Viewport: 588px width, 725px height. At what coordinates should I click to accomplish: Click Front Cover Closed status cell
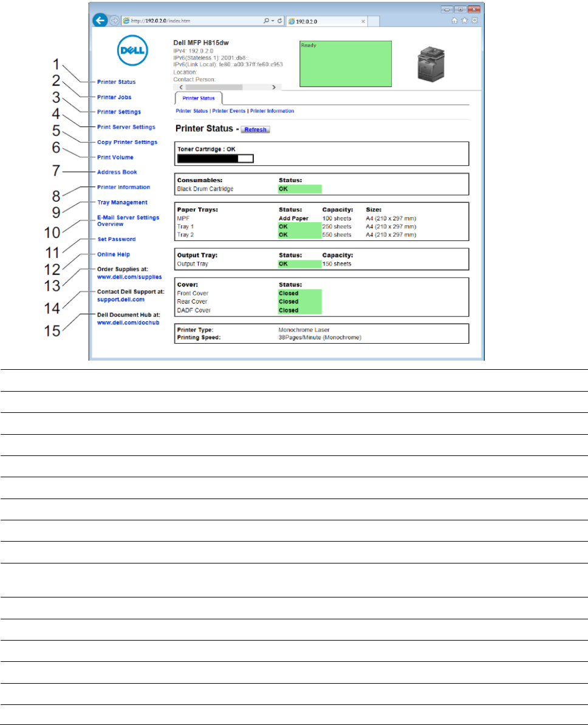point(300,293)
